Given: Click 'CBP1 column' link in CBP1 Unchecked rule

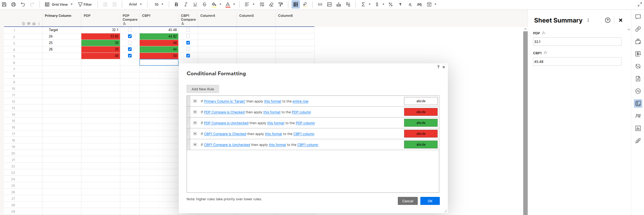Looking at the screenshot, I should 308,145.
